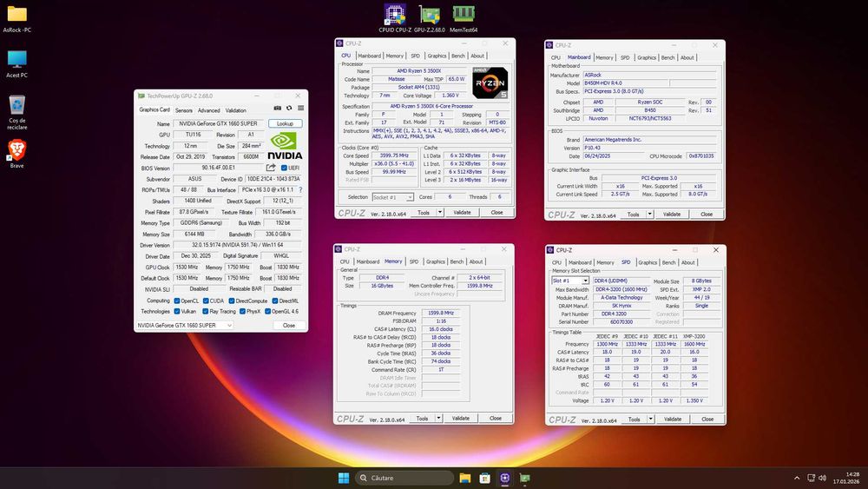Expand Tools arrow in CPU-Z Mainboard window
This screenshot has width=868, height=489.
coord(650,214)
